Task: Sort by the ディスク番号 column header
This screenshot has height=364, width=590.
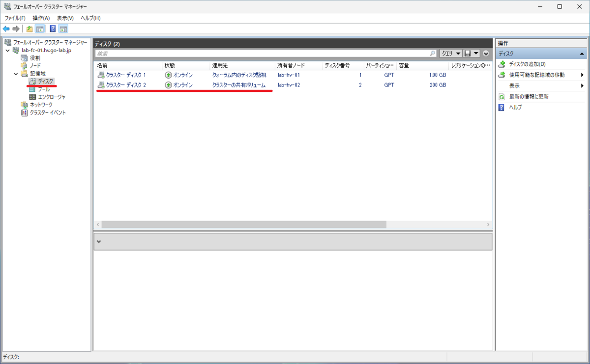Action: (343, 65)
